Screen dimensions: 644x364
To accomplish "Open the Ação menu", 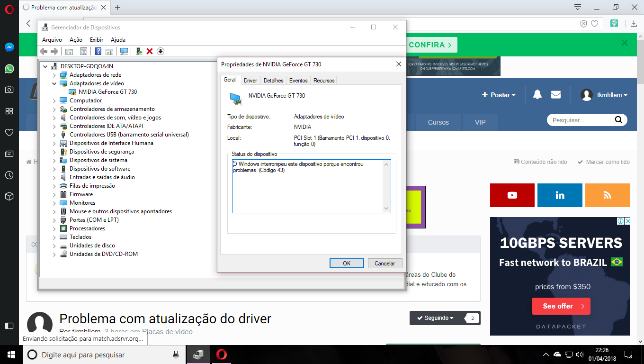I will pyautogui.click(x=76, y=40).
